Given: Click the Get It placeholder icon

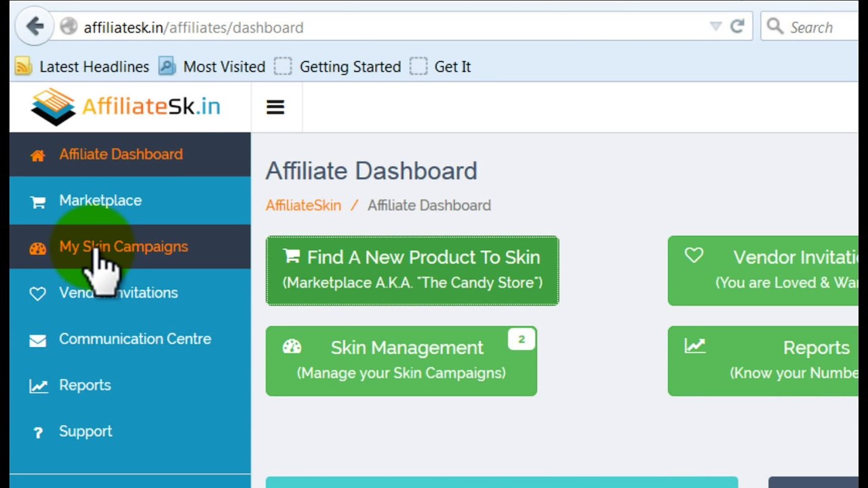Looking at the screenshot, I should point(418,66).
